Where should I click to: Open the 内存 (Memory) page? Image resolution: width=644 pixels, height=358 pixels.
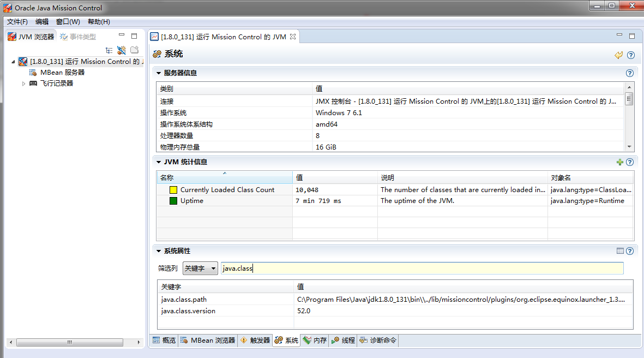[315, 340]
